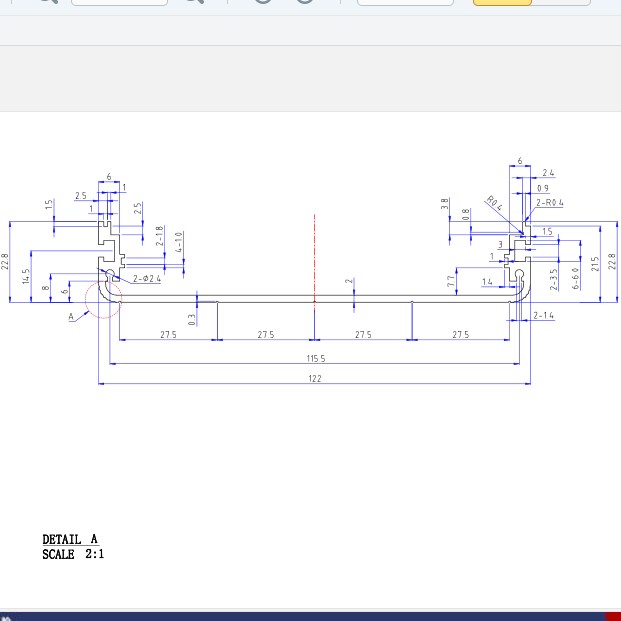Screen dimensions: 621x621
Task: Click the 22.8 dimension on left side
Action: click(5, 262)
